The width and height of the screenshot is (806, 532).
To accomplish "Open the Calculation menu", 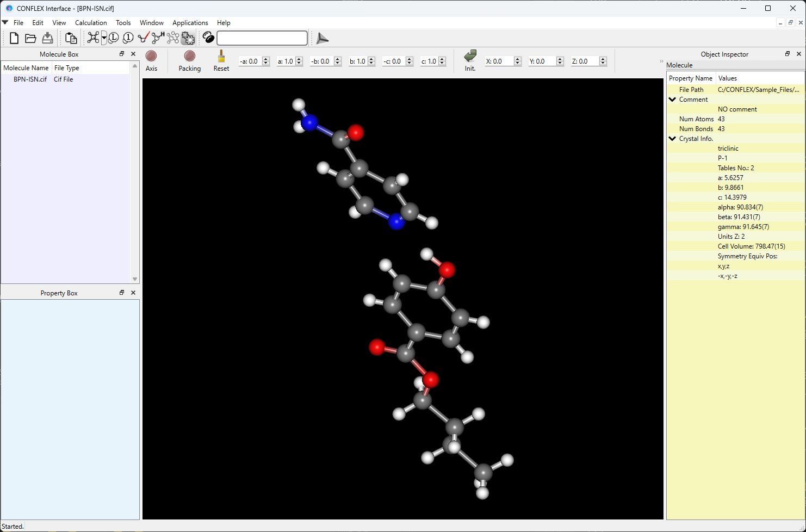I will [x=90, y=23].
